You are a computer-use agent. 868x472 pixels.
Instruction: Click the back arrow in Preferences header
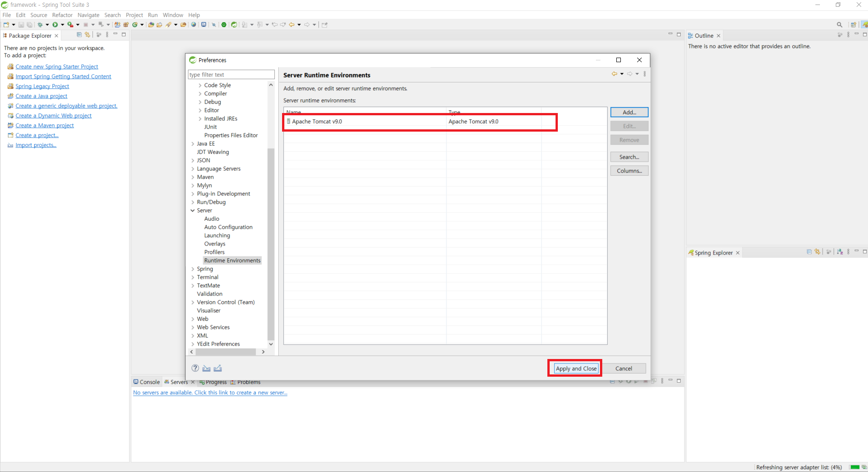(x=614, y=74)
